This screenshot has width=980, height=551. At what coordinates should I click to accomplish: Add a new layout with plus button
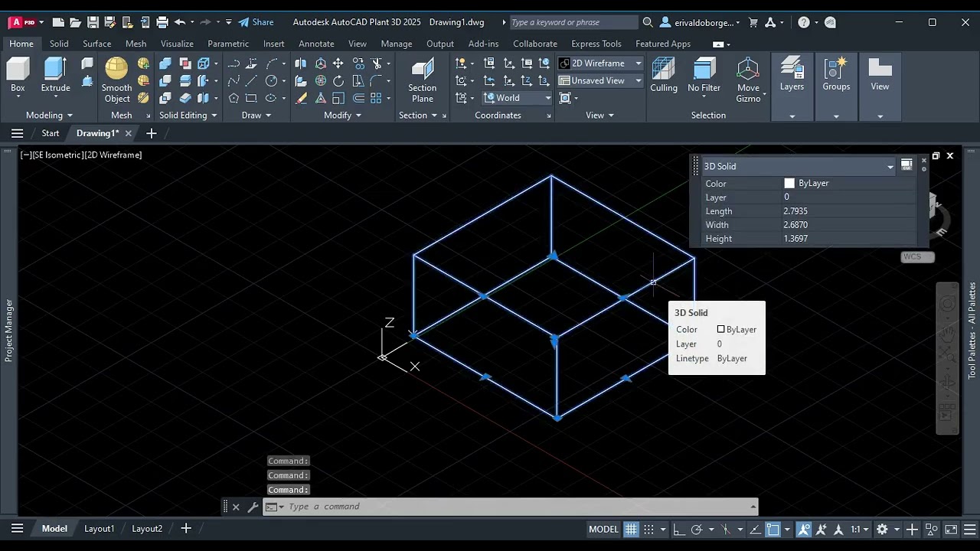tap(186, 529)
